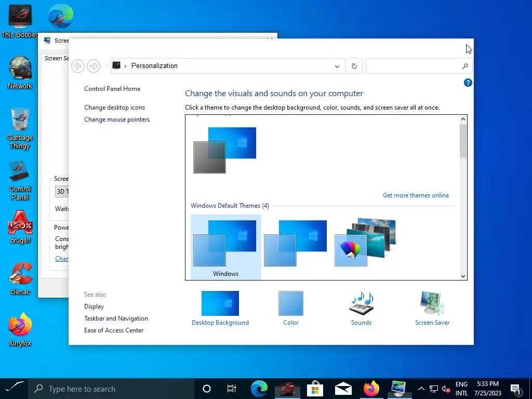Select the multi-wallpaper theme with color fan
This screenshot has width=532, height=399.
pyautogui.click(x=365, y=242)
